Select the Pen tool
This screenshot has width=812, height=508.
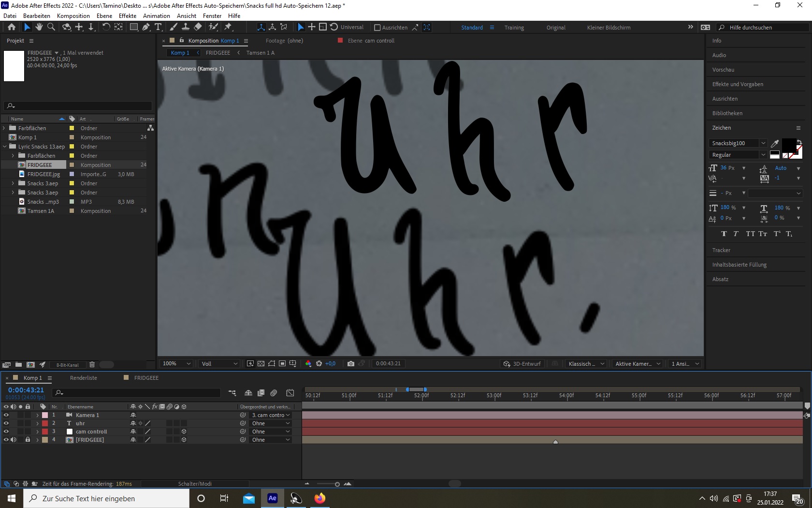click(x=146, y=27)
